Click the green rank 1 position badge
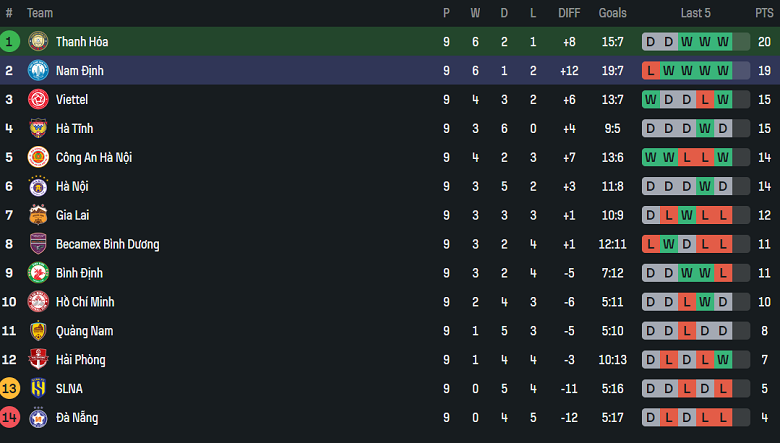The height and width of the screenshot is (443, 780). 10,42
